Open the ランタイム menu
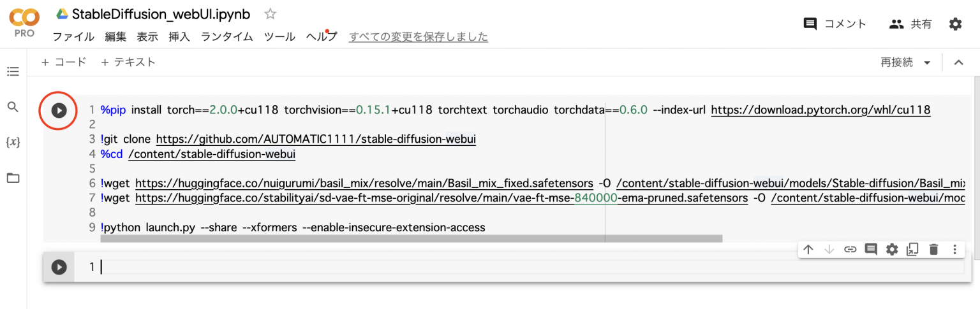 (x=226, y=37)
